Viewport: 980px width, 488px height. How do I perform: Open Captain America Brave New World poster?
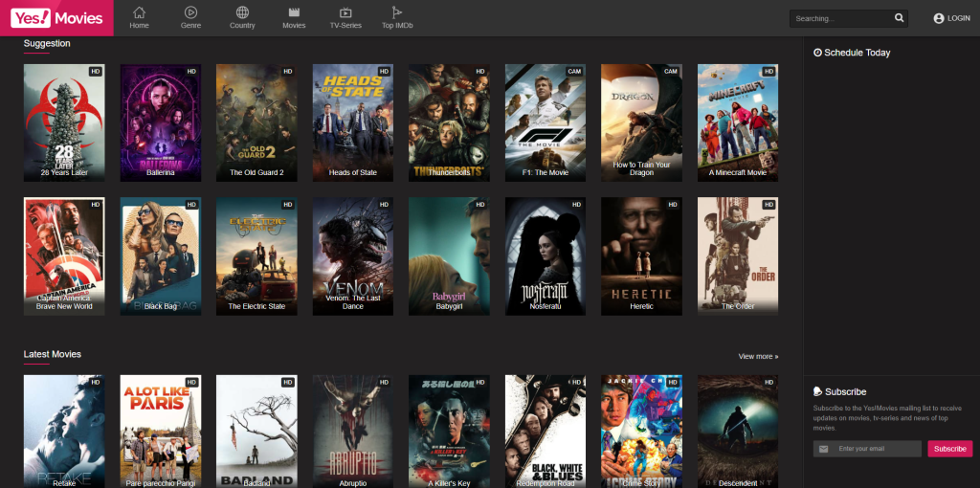[x=64, y=256]
